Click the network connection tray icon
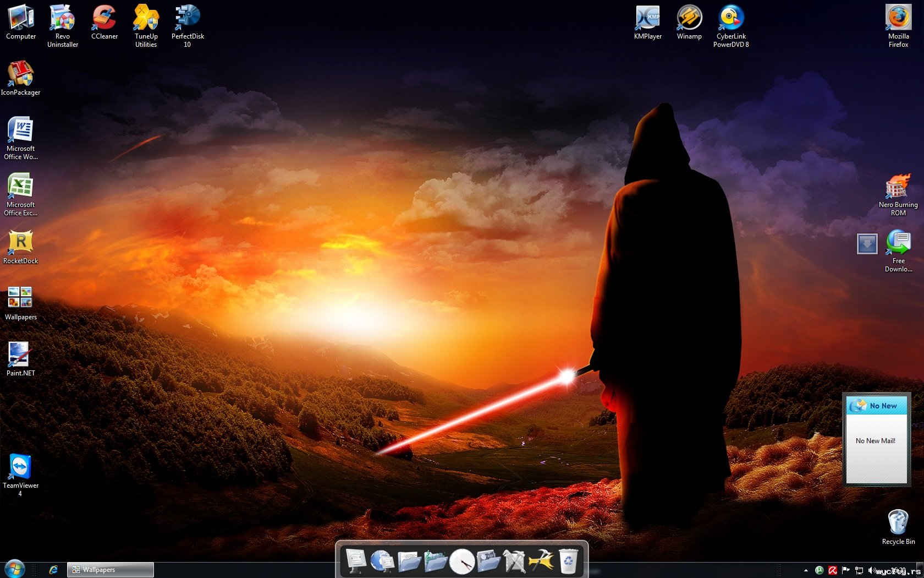 (x=859, y=570)
